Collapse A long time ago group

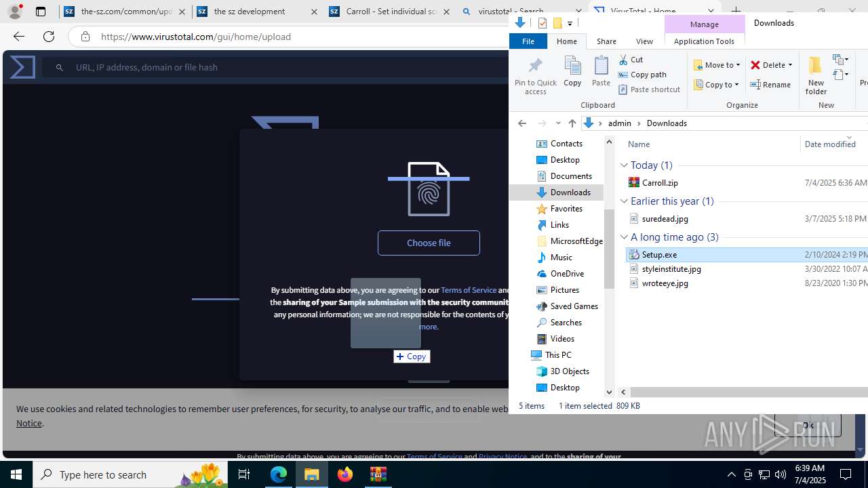(x=624, y=237)
